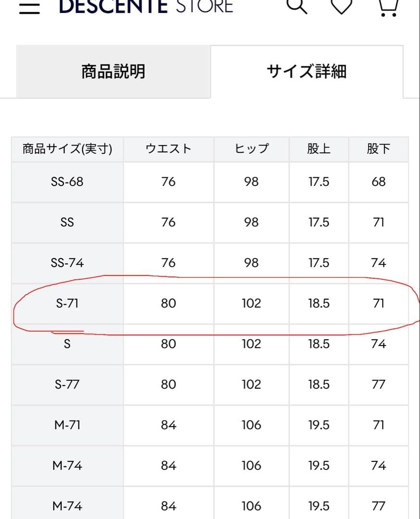Screen dimensions: 420x519
Task: Click the inseam value 68 in SS-68 row
Action: 378,182
